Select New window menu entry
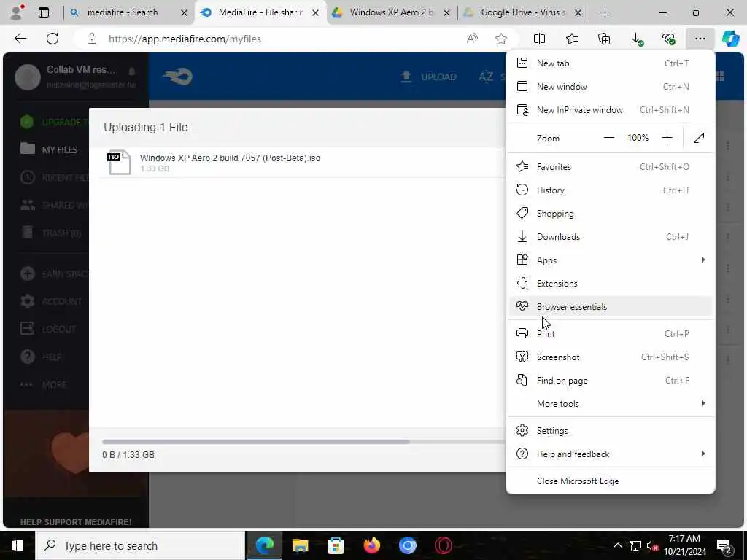 click(x=611, y=87)
